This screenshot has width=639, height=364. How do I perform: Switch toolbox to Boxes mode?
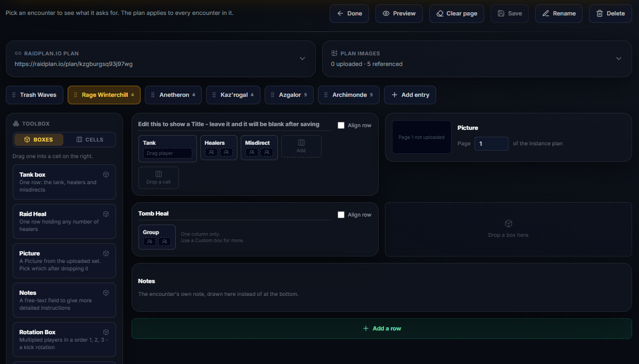click(x=38, y=139)
